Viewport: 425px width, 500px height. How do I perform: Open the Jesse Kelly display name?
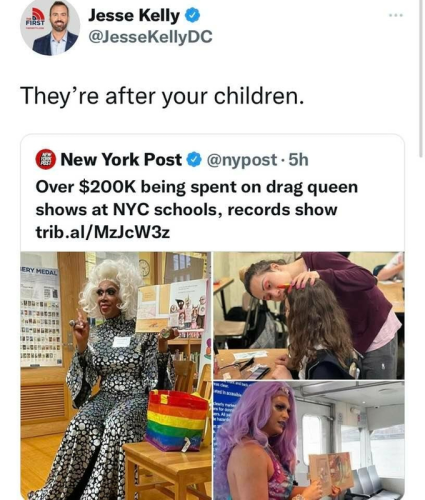134,16
